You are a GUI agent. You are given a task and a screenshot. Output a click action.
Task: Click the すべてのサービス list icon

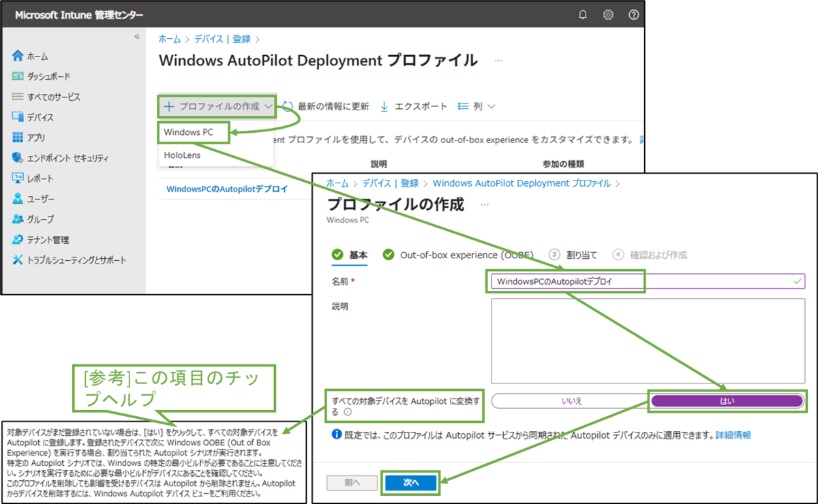coord(18,97)
